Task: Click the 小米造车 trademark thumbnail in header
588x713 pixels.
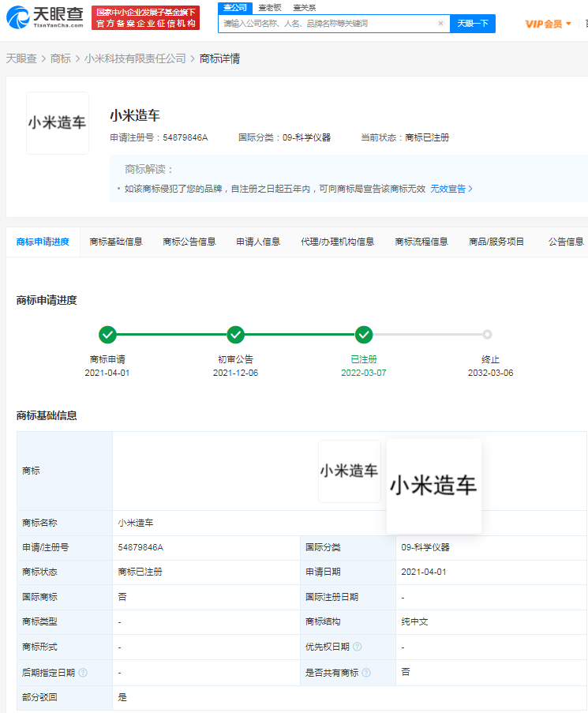Action: pyautogui.click(x=58, y=123)
